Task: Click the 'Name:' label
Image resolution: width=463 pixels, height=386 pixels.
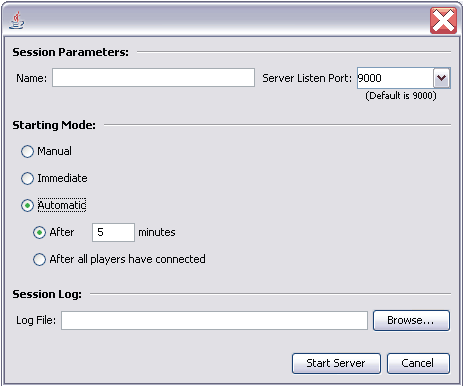Action: click(32, 78)
